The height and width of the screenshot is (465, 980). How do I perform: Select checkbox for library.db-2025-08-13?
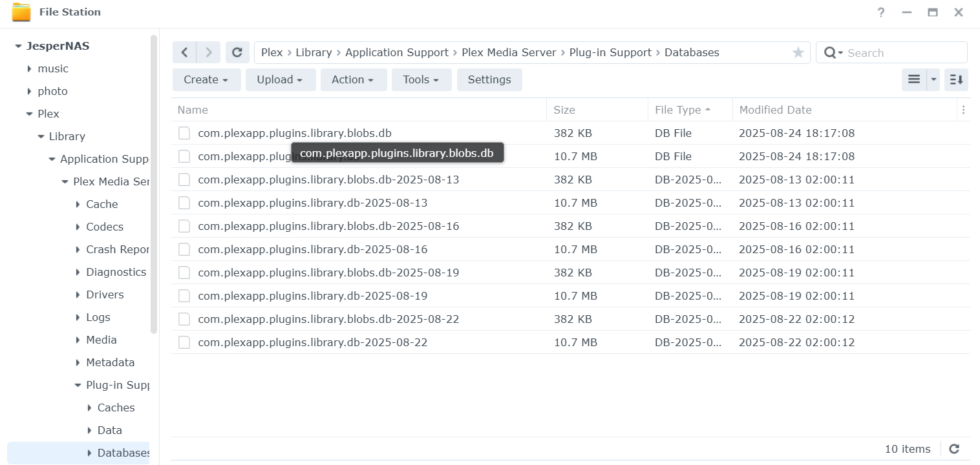pos(184,203)
